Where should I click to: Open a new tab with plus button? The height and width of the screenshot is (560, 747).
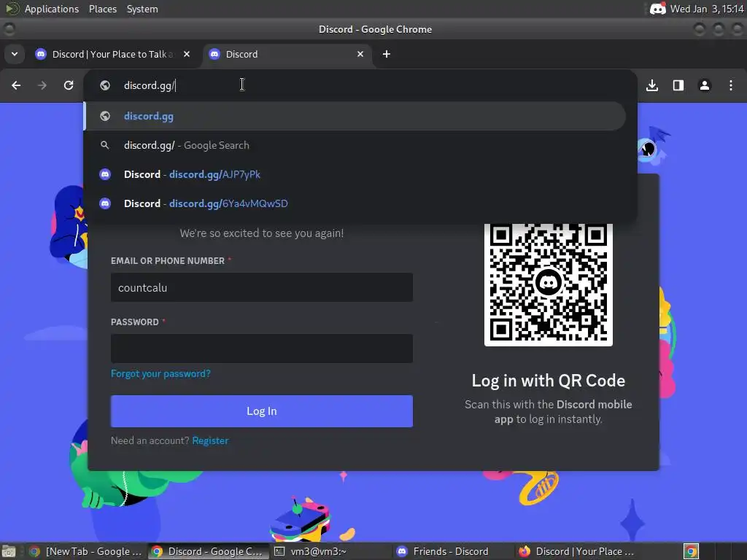[387, 54]
